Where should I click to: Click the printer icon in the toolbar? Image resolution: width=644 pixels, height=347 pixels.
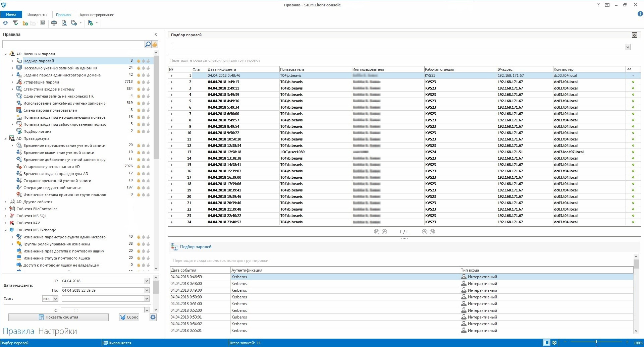(54, 23)
